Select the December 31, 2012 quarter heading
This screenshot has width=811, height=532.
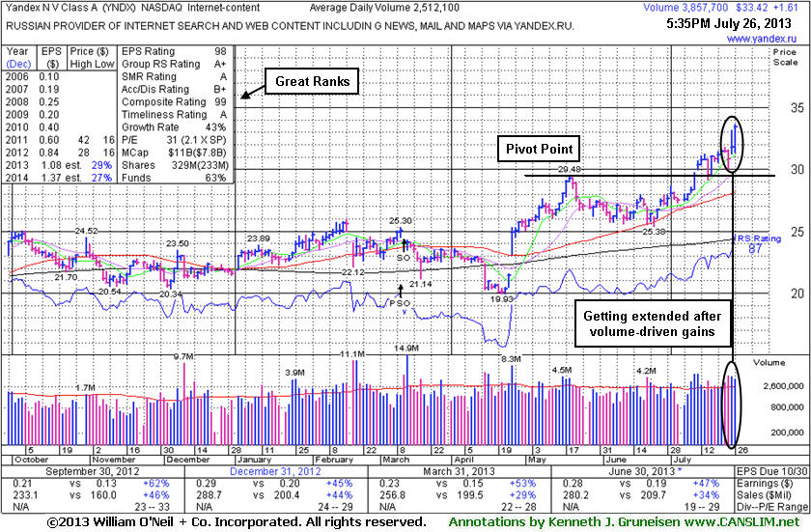coord(275,471)
